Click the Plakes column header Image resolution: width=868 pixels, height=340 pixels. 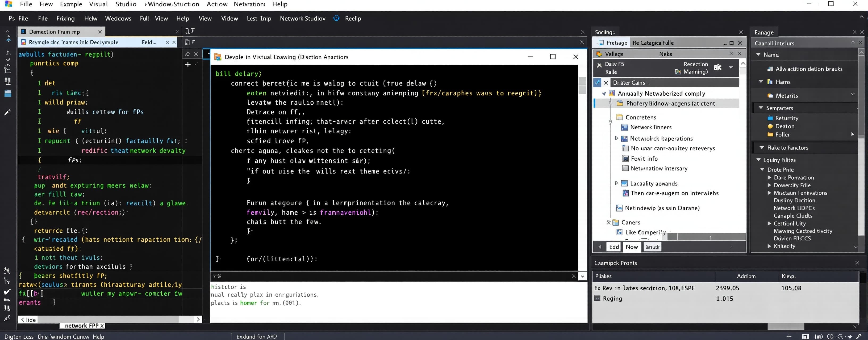coord(653,276)
